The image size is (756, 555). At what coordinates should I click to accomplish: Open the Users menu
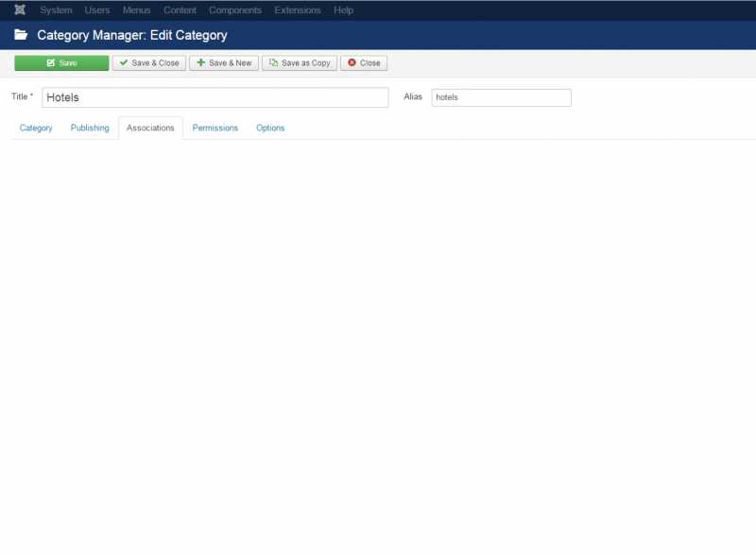(97, 10)
